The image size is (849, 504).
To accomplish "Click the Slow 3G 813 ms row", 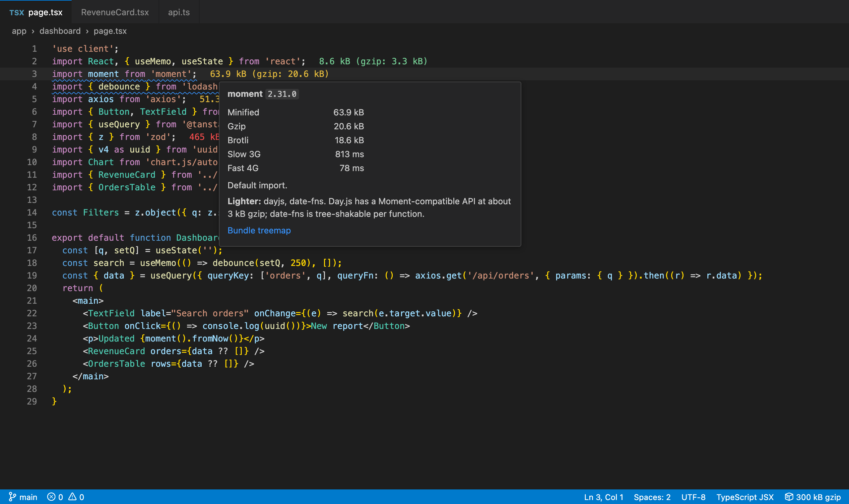I will 295,154.
